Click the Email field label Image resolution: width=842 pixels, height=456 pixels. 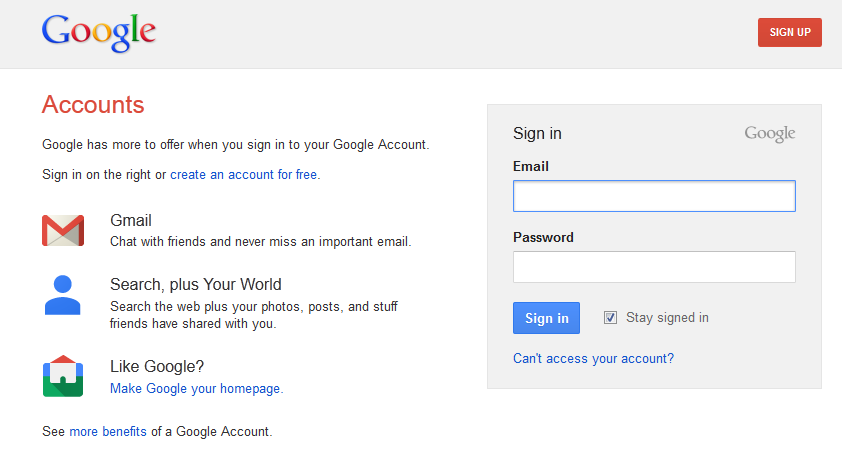tap(531, 167)
